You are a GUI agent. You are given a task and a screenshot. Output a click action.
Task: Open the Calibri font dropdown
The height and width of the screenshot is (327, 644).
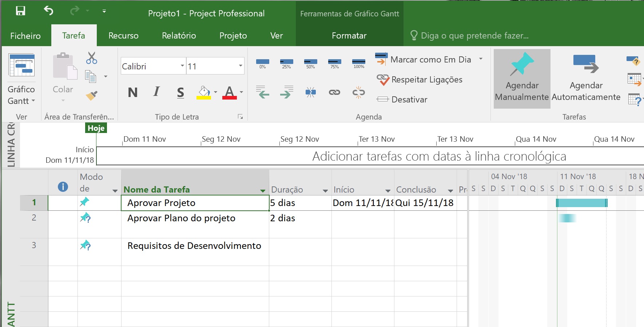pos(182,66)
